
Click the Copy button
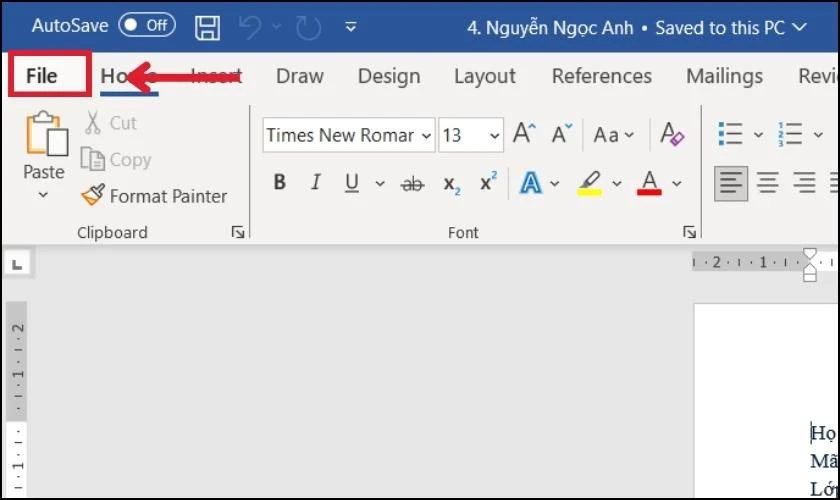116,160
